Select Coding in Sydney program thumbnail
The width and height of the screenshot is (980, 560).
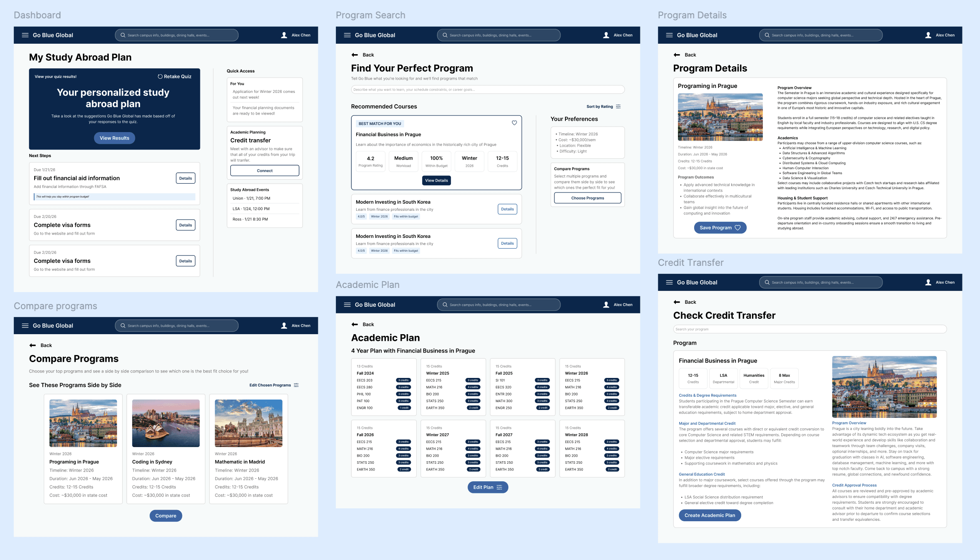[x=166, y=423]
